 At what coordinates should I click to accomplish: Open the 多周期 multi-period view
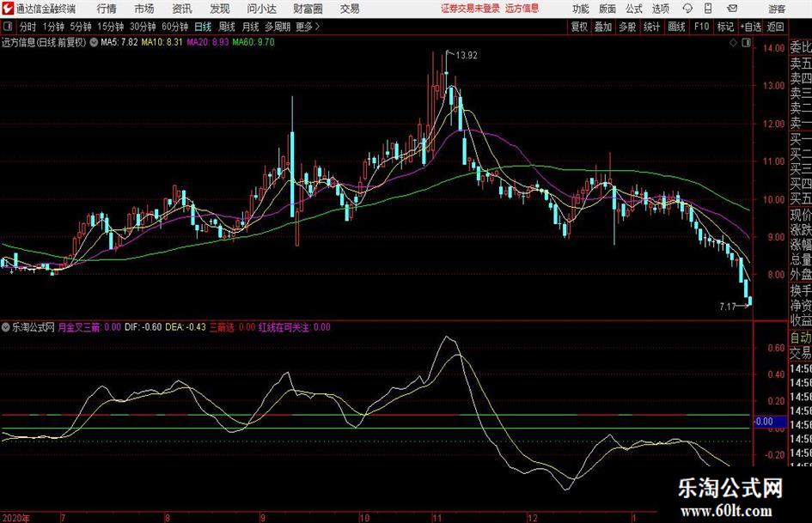(x=278, y=27)
